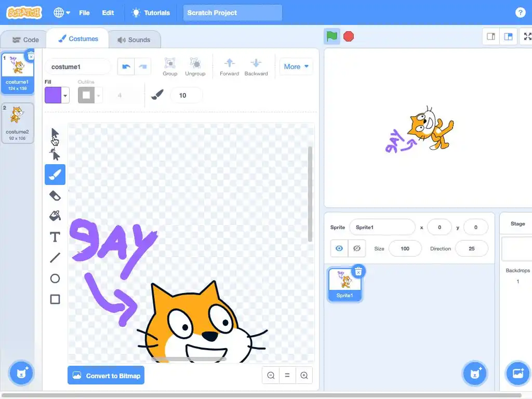Open the Fill color dropdown arrow
The height and width of the screenshot is (399, 532).
tap(65, 96)
